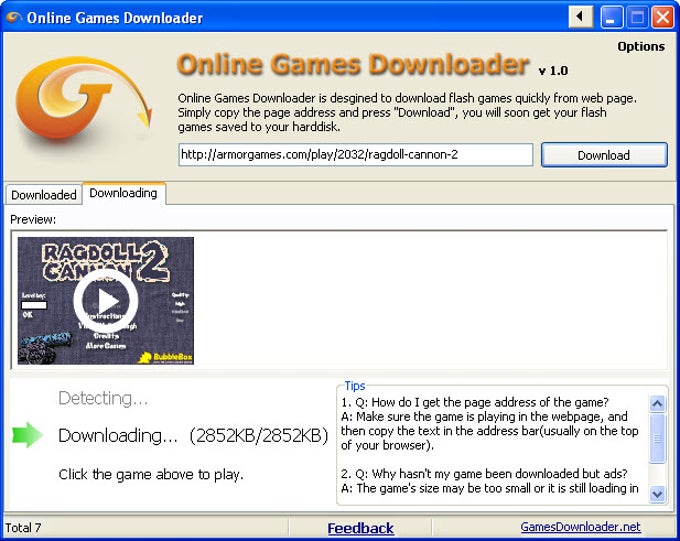680x541 pixels.
Task: Click the 'Tips' group label
Action: [x=354, y=385]
